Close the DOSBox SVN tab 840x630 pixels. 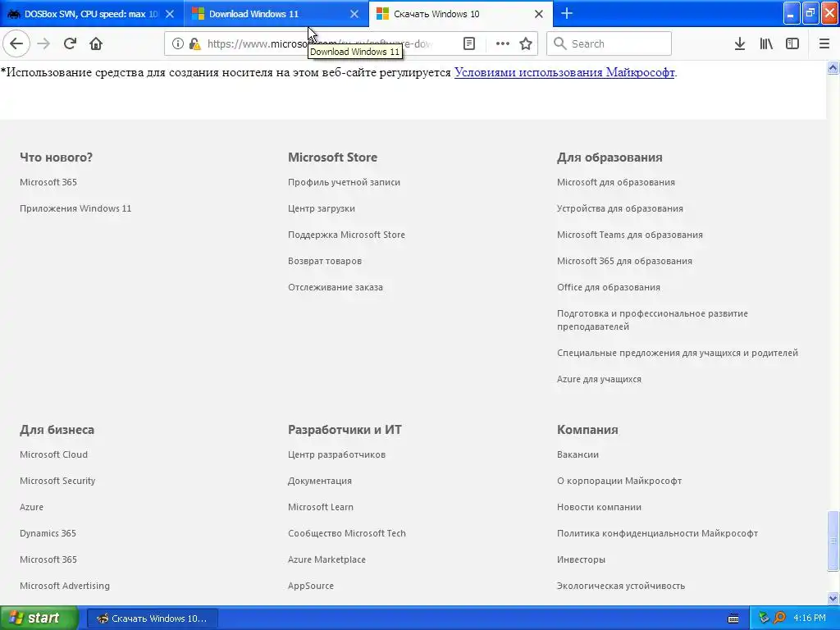(x=170, y=14)
